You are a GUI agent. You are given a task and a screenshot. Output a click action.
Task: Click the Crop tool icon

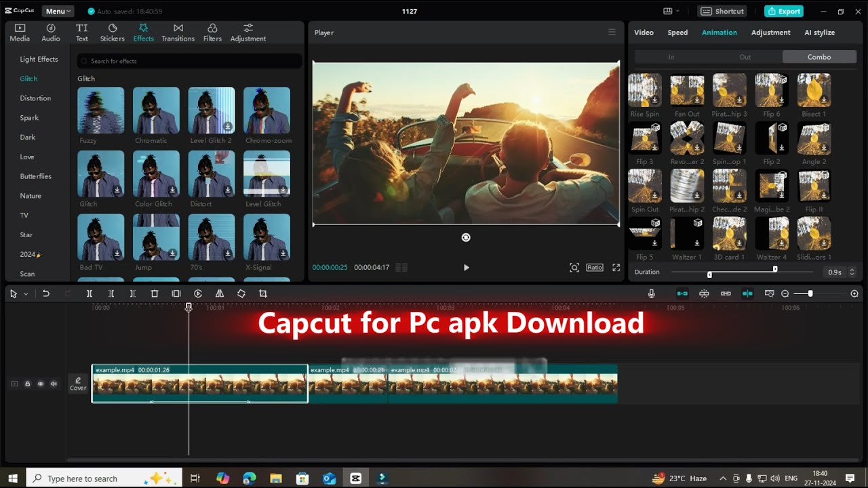pos(263,293)
